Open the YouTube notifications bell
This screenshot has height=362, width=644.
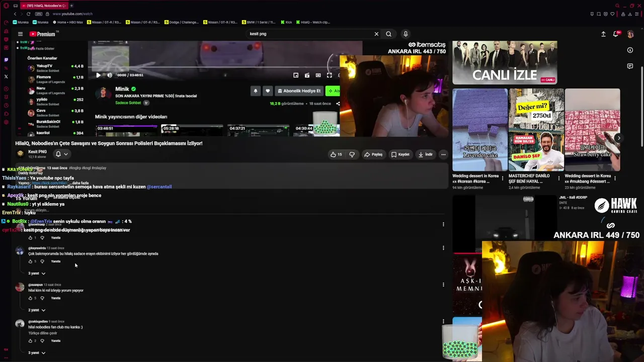(x=616, y=34)
